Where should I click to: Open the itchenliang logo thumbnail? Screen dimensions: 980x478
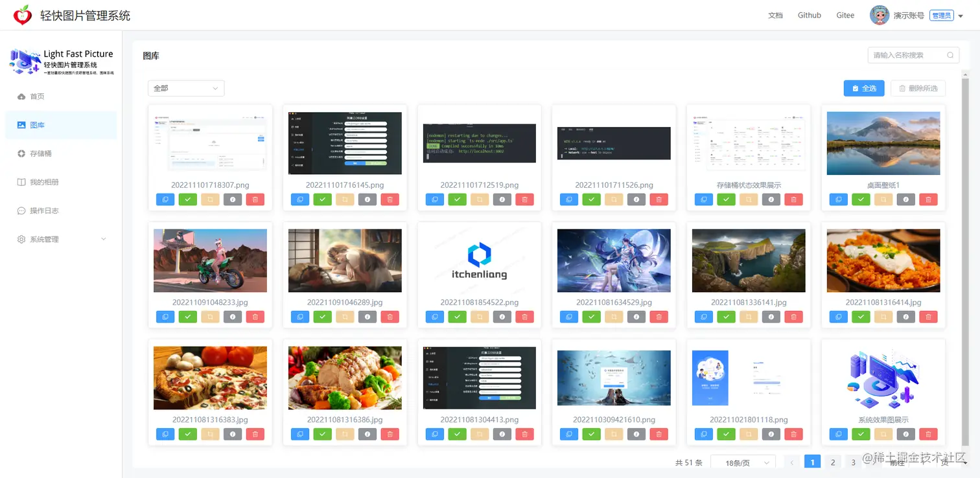[480, 260]
